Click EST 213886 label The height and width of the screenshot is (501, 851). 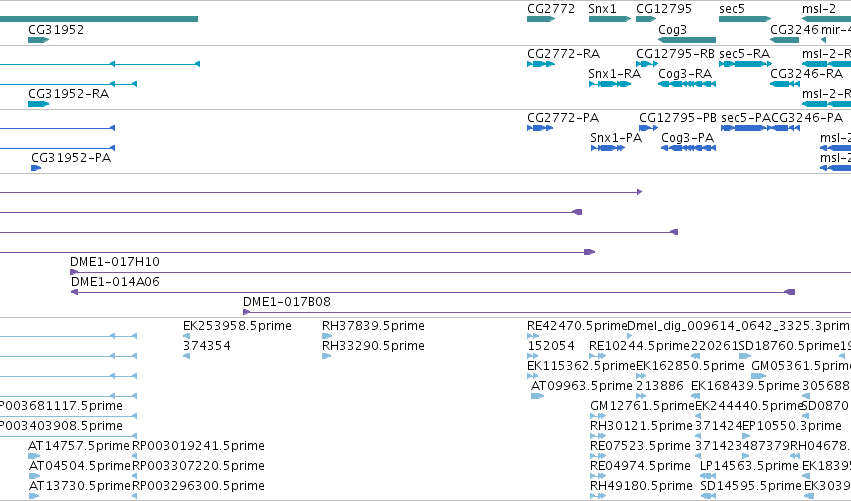[660, 386]
